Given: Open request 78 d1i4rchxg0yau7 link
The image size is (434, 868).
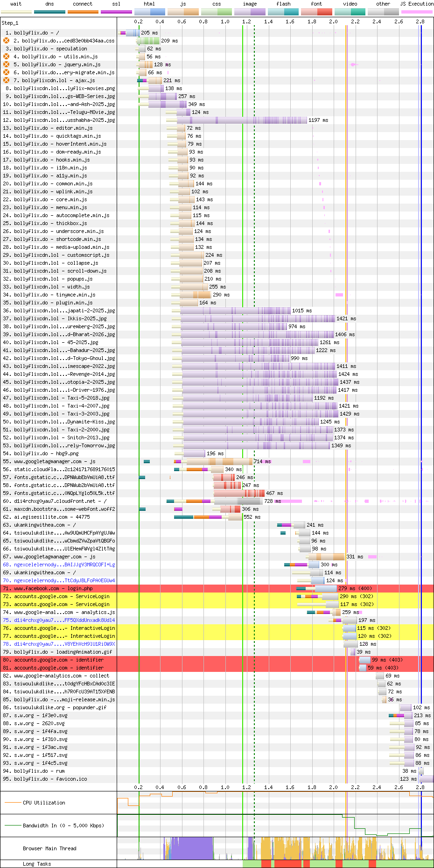Looking at the screenshot, I should (x=64, y=644).
